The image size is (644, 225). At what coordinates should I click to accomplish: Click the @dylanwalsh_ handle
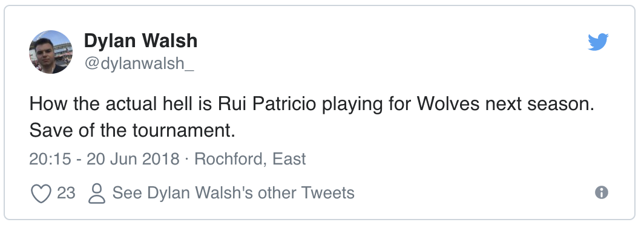[x=139, y=64]
